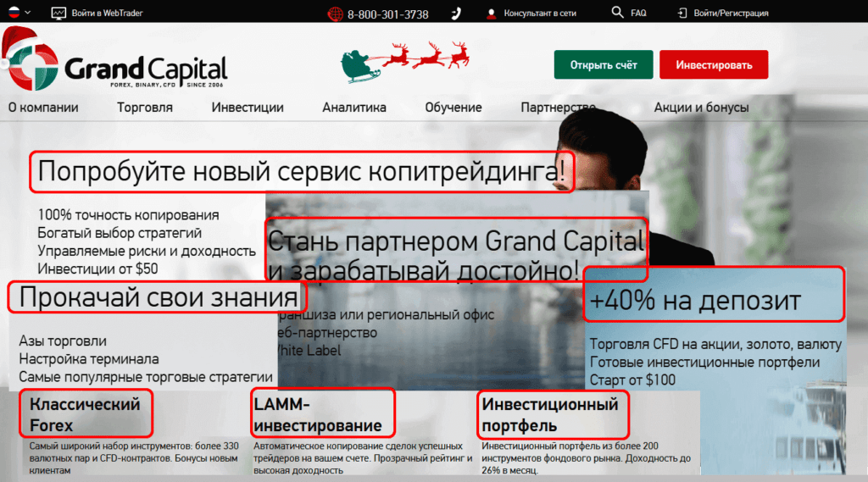Click description starting Автоматическое копирование сделок

pos(363,458)
